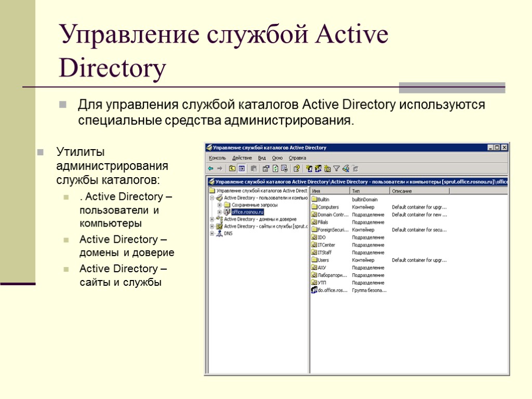Expand Active Directory - сайты и службы

[x=212, y=227]
